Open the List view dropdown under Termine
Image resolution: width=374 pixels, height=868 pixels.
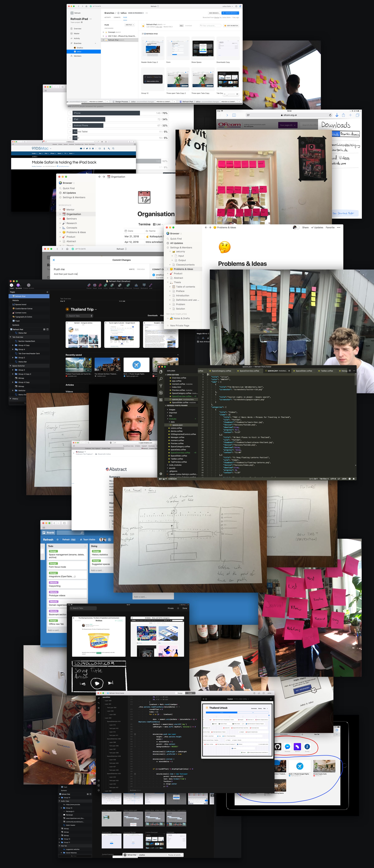coord(158,224)
